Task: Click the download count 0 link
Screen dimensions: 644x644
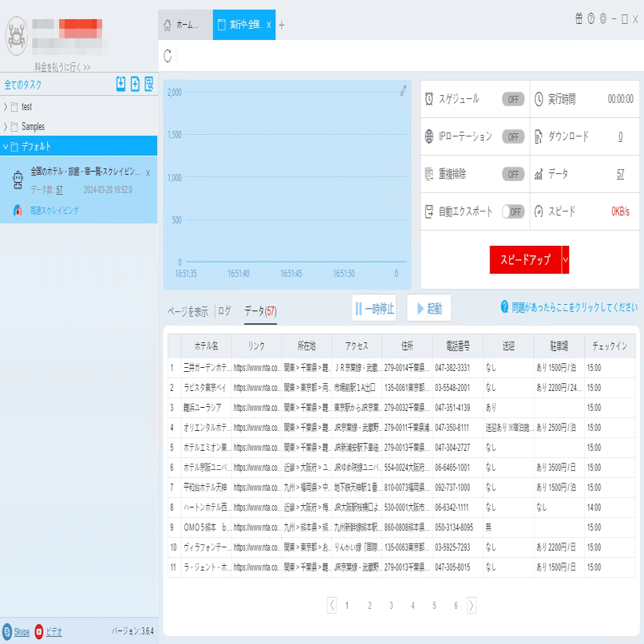Action: (x=621, y=136)
